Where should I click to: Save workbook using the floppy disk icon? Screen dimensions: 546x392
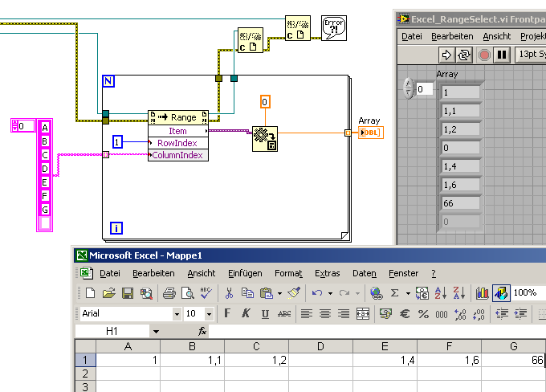point(128,293)
